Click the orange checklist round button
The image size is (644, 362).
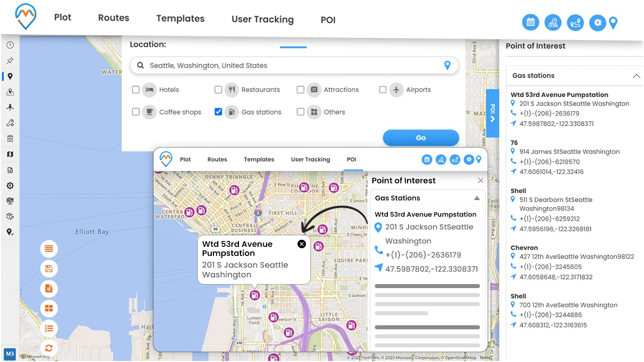[x=49, y=328]
